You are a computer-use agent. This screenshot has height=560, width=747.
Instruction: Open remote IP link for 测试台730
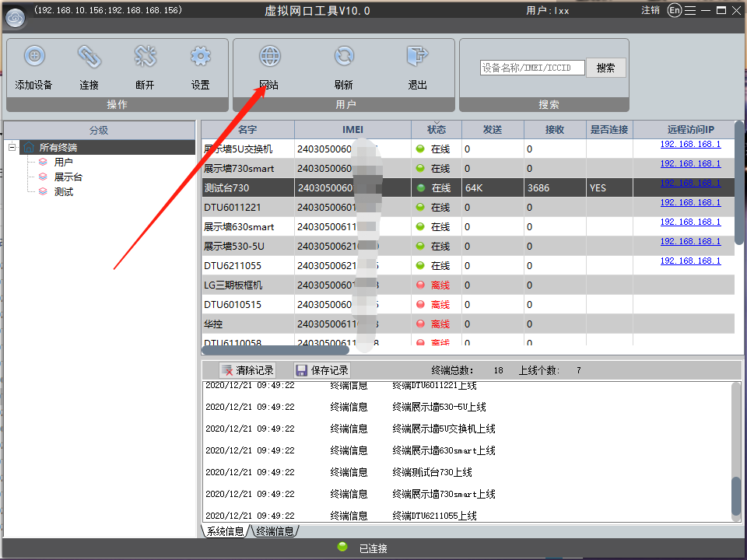[x=690, y=184]
